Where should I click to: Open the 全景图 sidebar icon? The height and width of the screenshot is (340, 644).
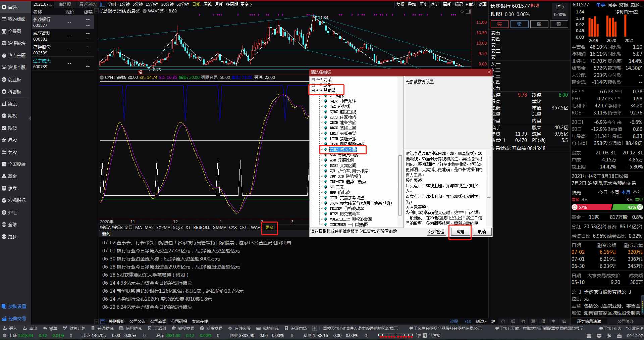pyautogui.click(x=4, y=31)
